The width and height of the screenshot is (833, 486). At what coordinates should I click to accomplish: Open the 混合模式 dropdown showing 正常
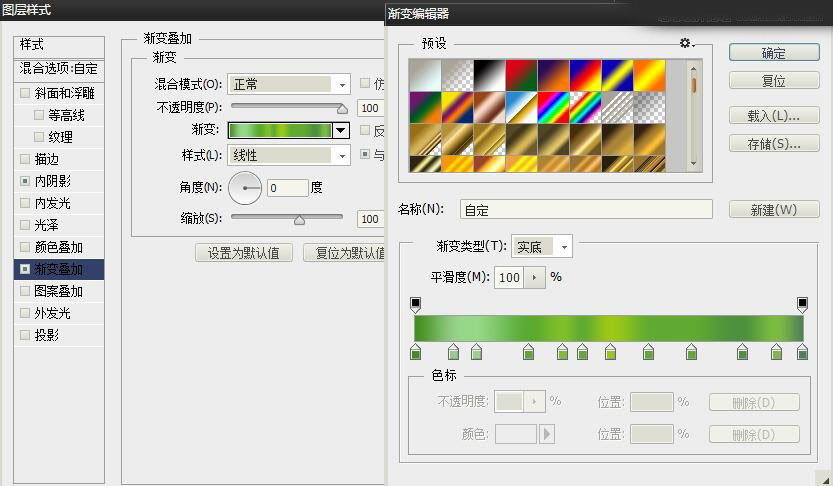(288, 84)
